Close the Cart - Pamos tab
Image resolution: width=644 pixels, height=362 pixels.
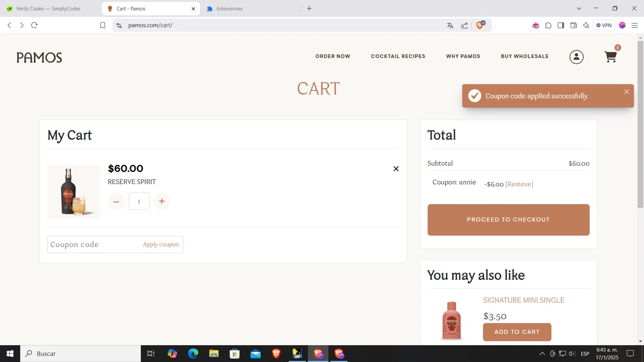[x=193, y=9]
